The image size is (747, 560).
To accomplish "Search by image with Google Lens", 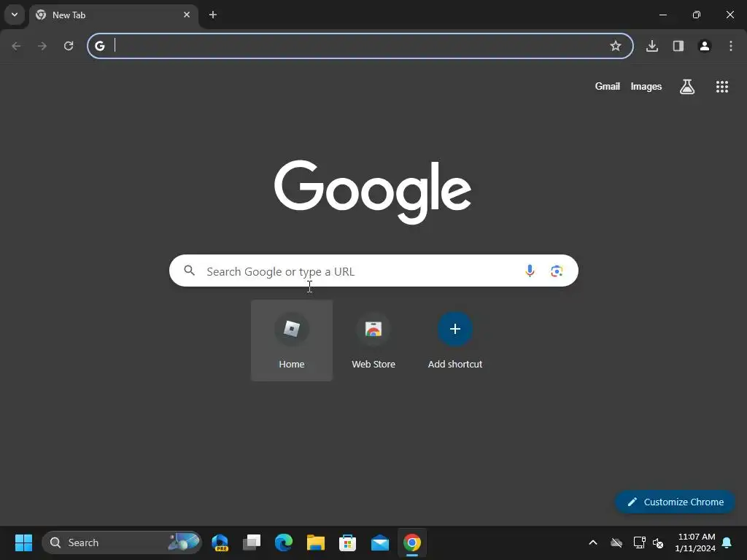I will pyautogui.click(x=557, y=271).
